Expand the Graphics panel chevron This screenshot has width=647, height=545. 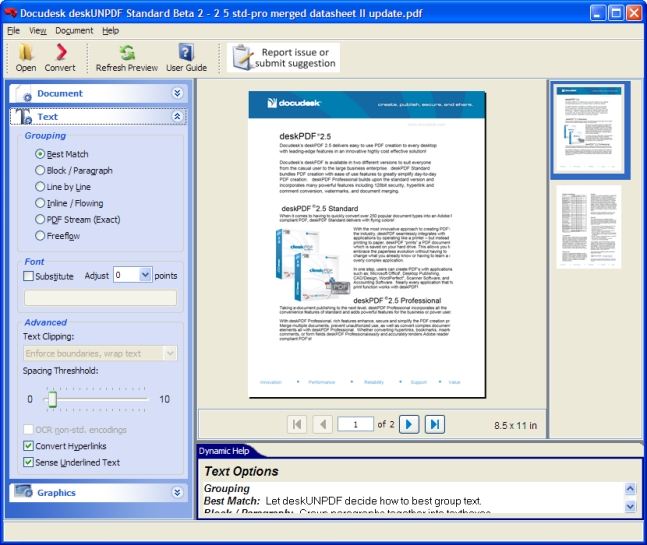(x=177, y=492)
